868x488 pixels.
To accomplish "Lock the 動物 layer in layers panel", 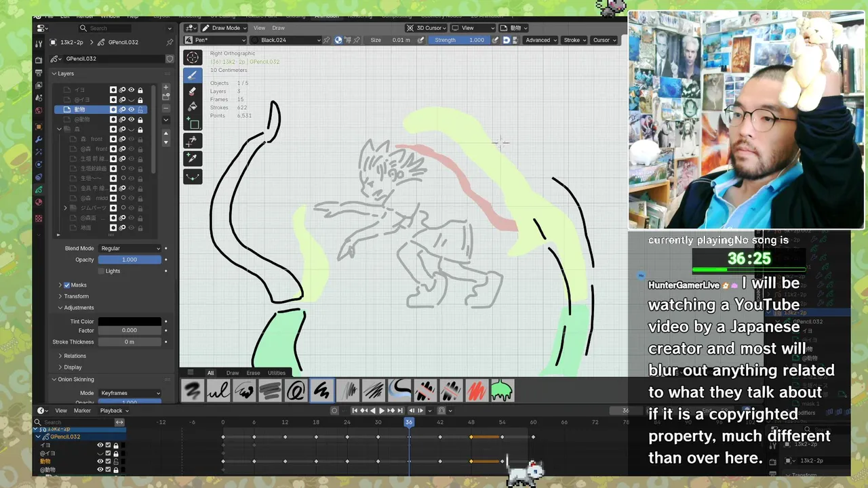I will click(x=140, y=109).
